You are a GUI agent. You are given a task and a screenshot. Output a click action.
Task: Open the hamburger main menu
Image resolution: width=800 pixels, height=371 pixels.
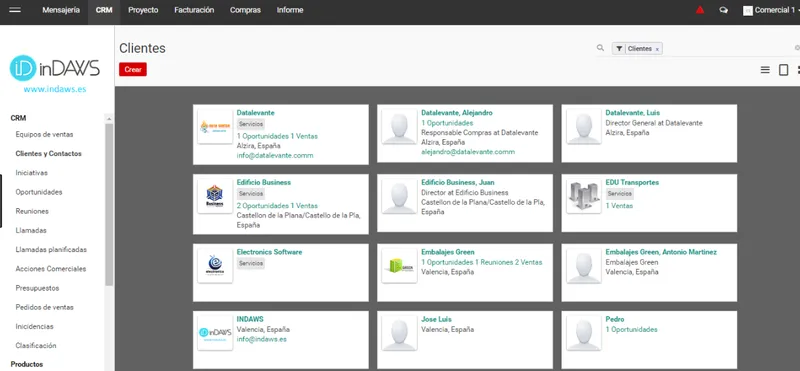(x=15, y=10)
